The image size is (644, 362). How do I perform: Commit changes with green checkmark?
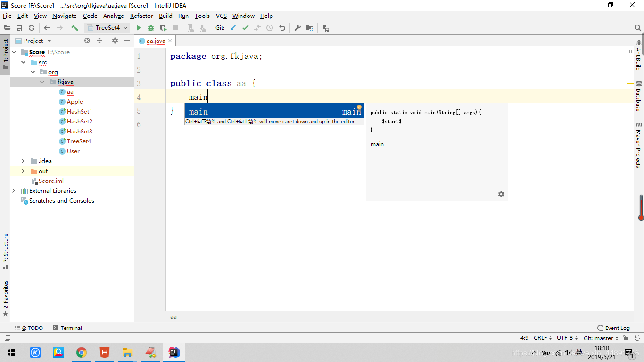[x=245, y=28]
